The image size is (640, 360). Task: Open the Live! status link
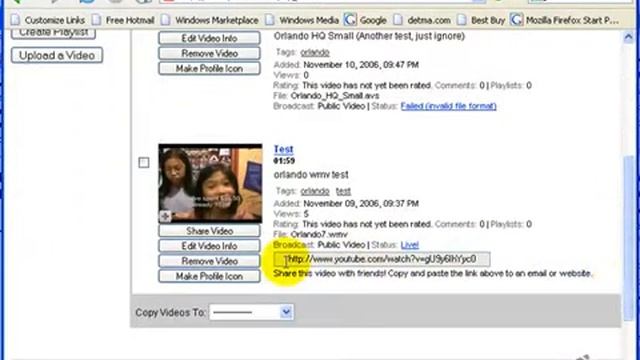pos(410,245)
